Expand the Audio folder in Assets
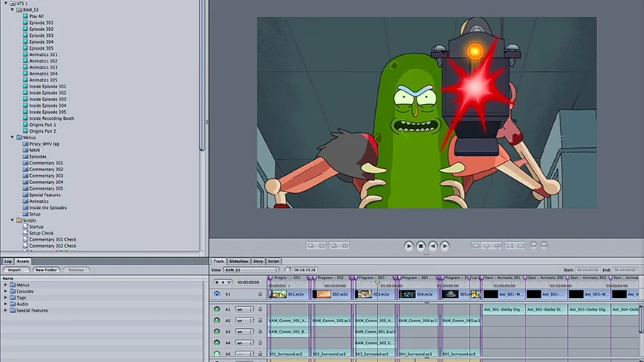 coord(6,304)
